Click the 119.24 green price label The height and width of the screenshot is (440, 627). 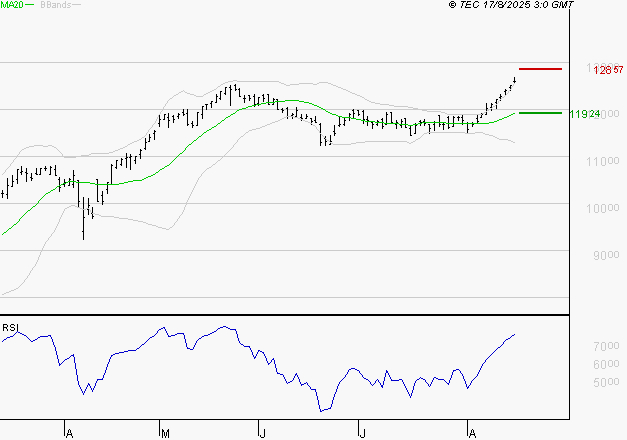[583, 114]
